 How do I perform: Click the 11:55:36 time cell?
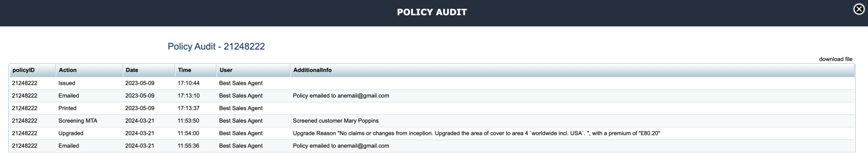pyautogui.click(x=188, y=146)
